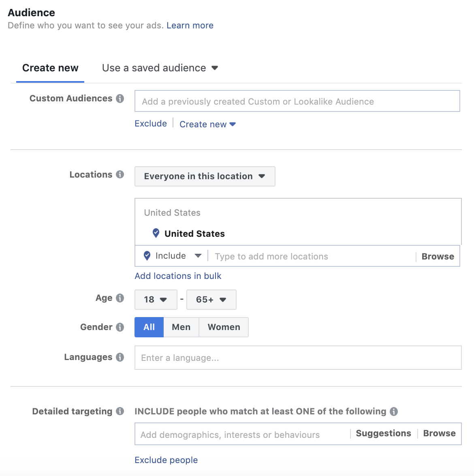Click the Locations info icon
The image size is (474, 476).
pos(120,174)
